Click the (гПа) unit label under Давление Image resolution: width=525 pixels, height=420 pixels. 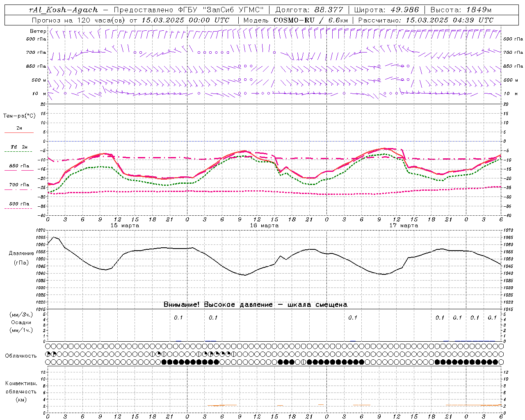(21, 262)
